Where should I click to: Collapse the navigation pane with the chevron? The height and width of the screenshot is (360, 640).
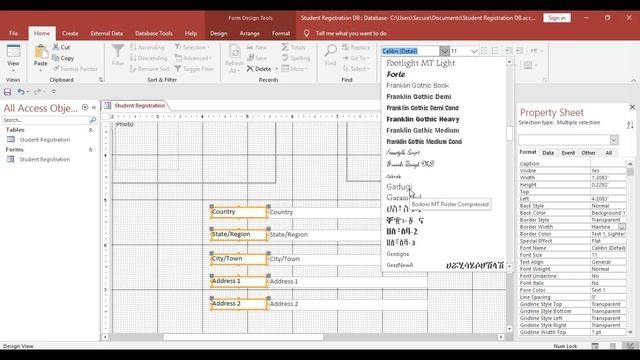(94, 108)
